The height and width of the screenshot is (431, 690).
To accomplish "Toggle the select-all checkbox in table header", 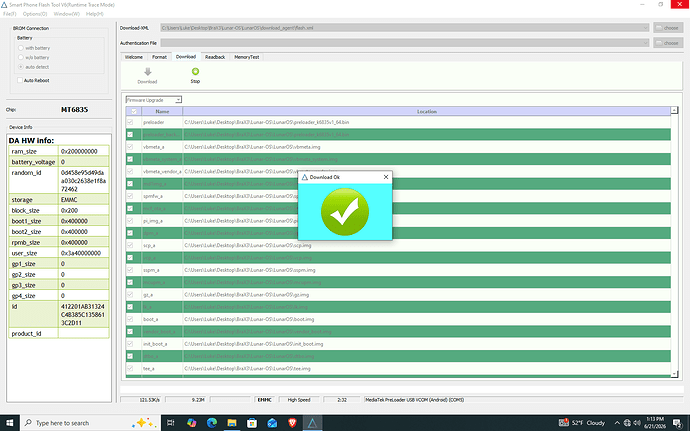I will point(134,111).
